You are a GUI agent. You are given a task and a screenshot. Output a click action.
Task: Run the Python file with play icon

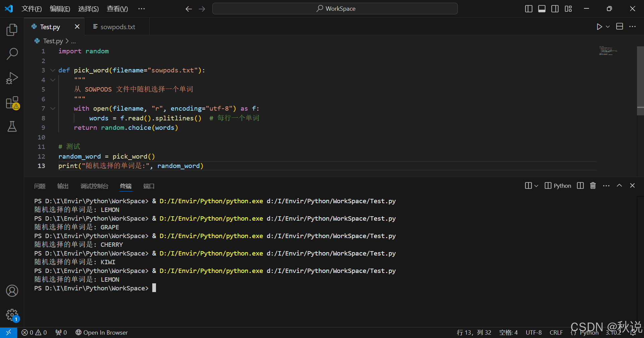599,26
